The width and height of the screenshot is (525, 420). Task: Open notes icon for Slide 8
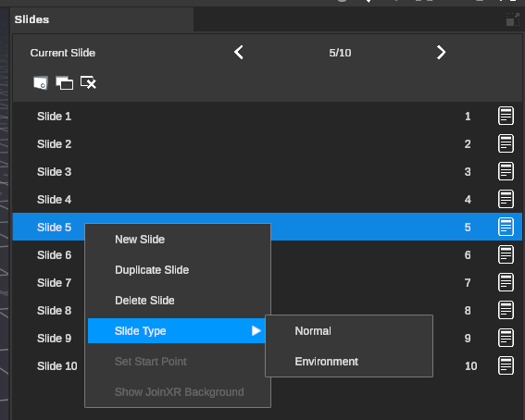(x=506, y=310)
